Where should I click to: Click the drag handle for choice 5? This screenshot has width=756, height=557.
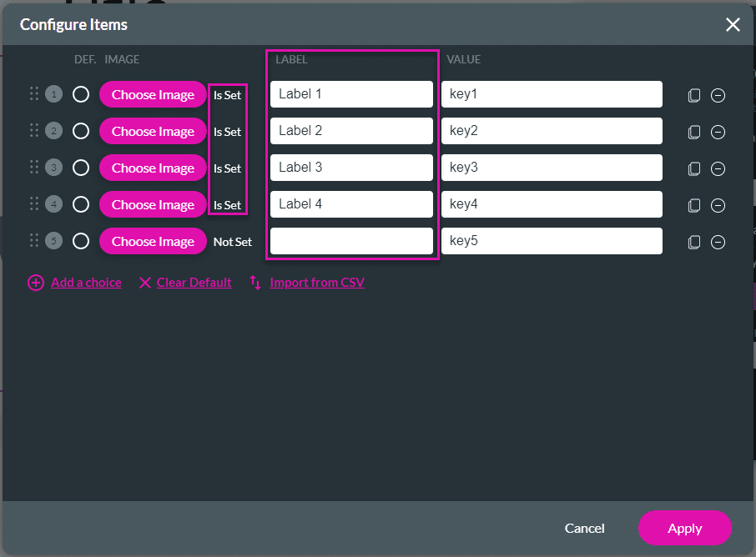[33, 241]
